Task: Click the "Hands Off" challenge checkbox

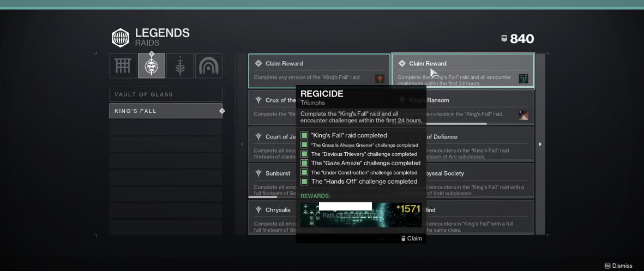Action: (304, 182)
